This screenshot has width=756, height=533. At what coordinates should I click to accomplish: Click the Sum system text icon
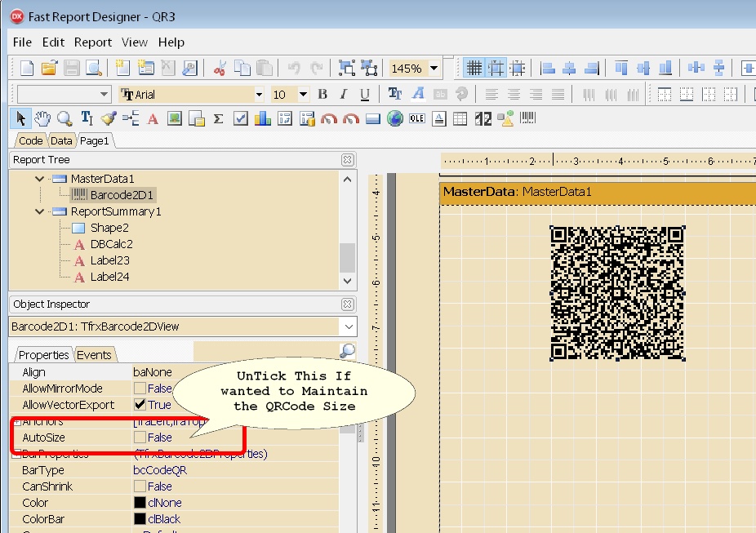coord(218,119)
